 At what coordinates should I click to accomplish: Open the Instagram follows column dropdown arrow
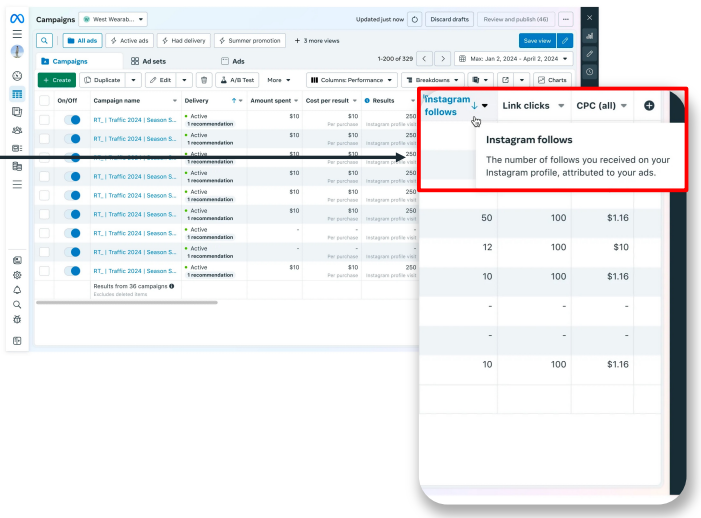pyautogui.click(x=485, y=106)
